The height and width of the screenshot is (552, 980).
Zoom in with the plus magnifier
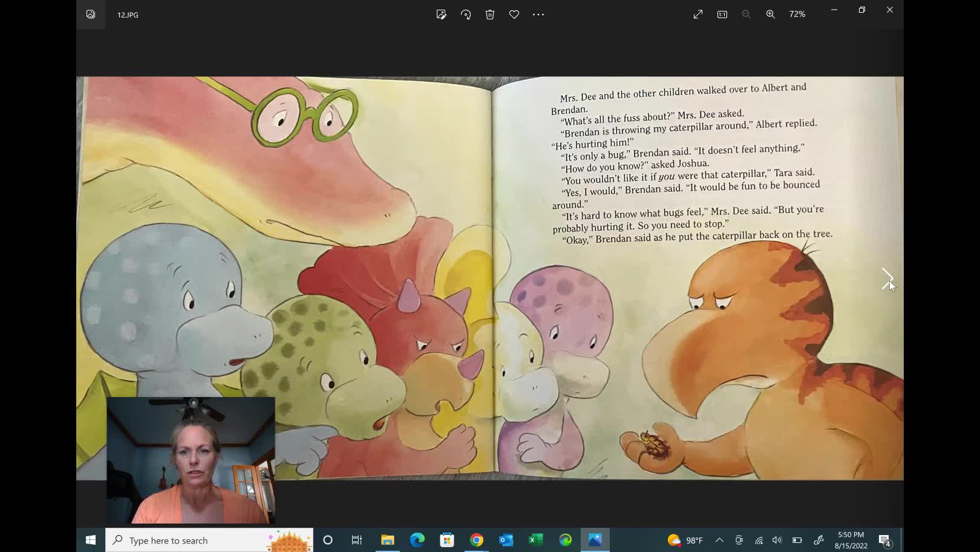771,15
